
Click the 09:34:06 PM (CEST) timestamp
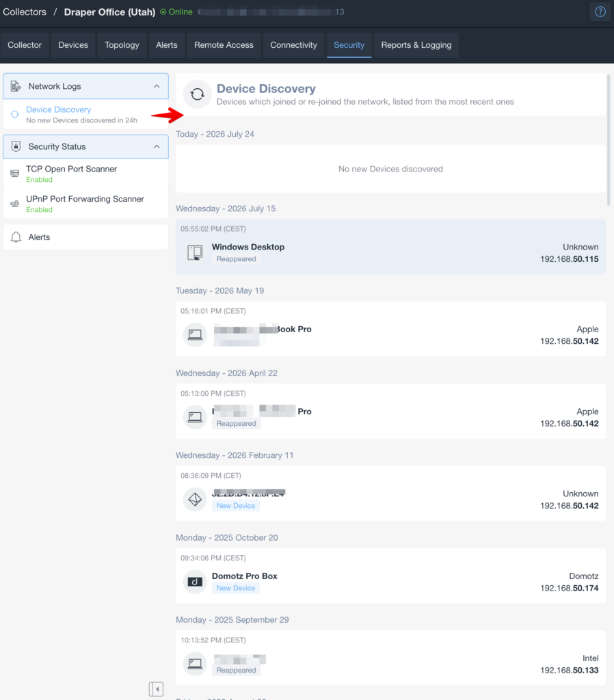coord(213,558)
